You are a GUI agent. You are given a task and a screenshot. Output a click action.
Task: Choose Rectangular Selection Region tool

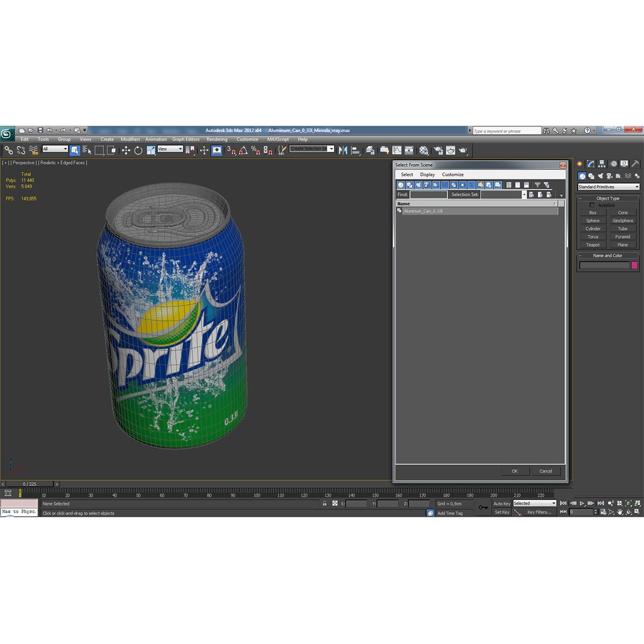(x=99, y=150)
